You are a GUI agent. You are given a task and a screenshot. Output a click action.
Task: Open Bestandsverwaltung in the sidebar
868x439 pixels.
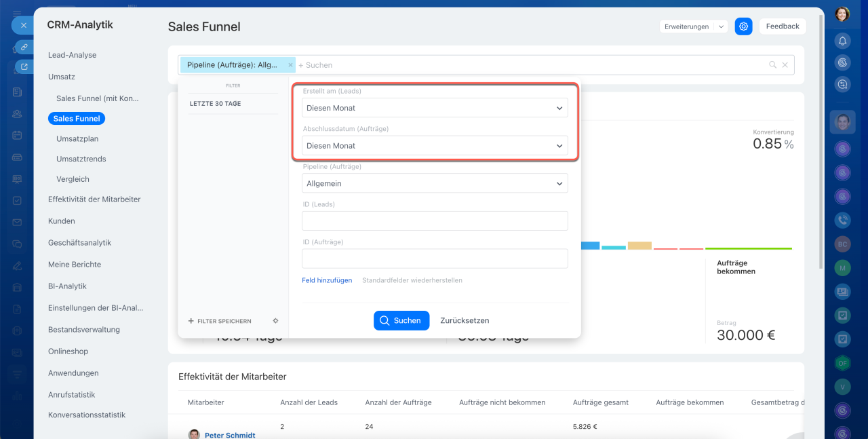84,330
